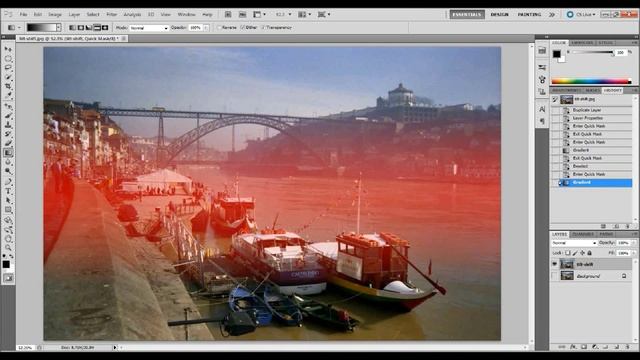
Task: Select the Pen tool
Action: (x=8, y=182)
